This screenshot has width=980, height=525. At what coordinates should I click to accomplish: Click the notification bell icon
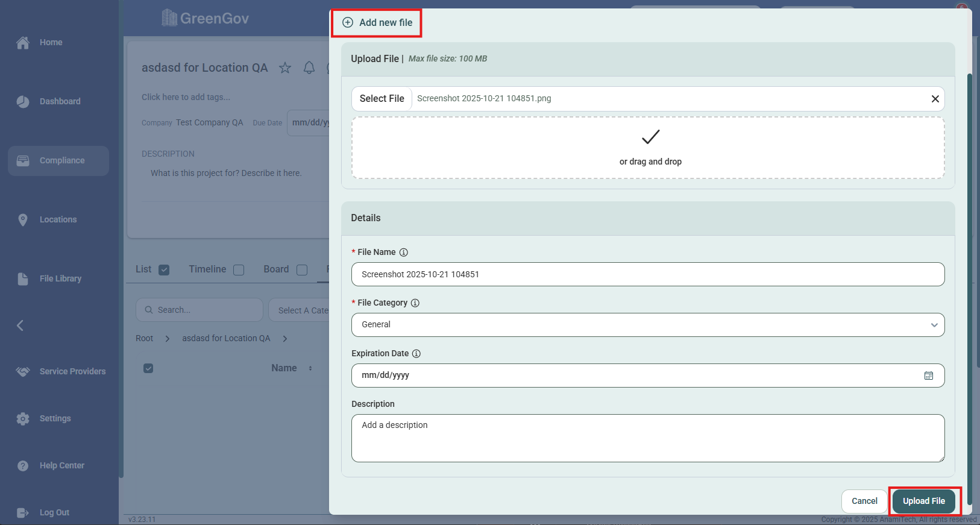pyautogui.click(x=309, y=68)
